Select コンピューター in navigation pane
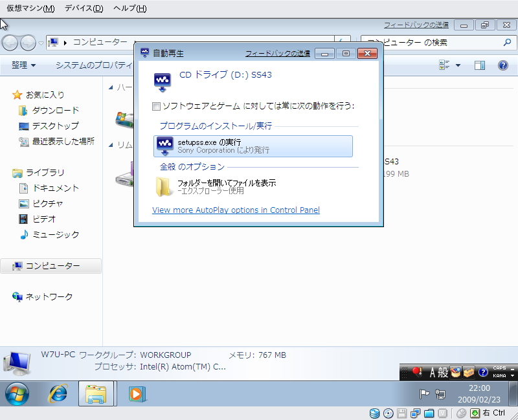 (51, 266)
